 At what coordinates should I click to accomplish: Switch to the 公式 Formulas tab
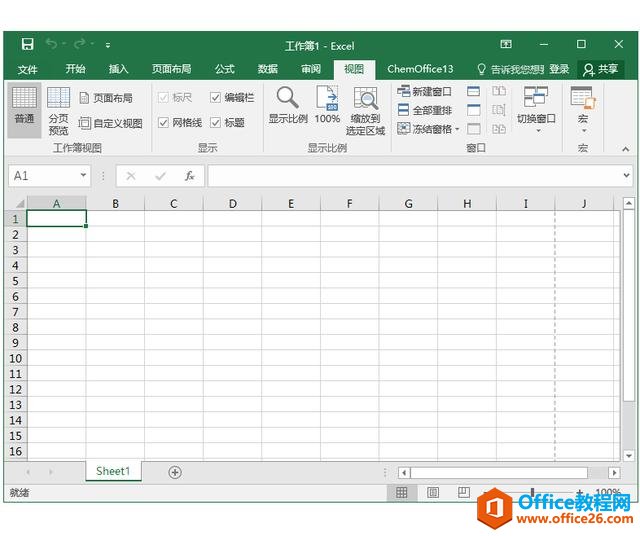pyautogui.click(x=224, y=69)
